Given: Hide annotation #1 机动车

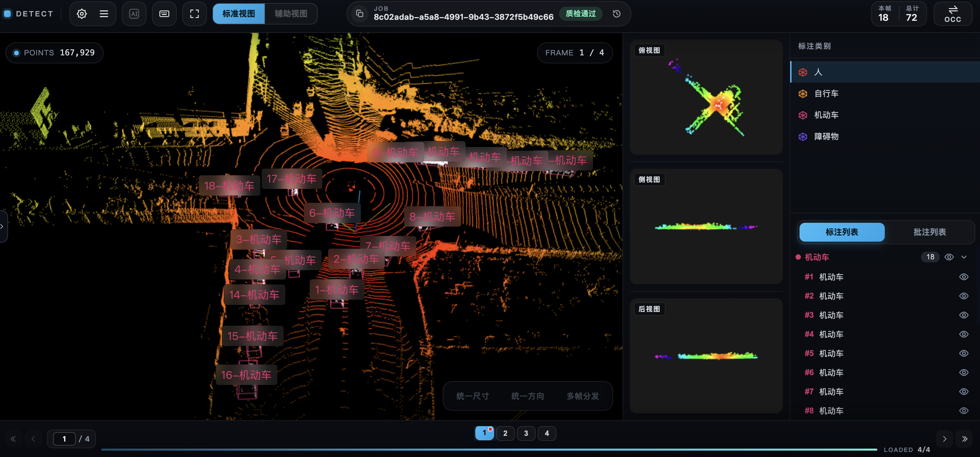Looking at the screenshot, I should pos(963,276).
